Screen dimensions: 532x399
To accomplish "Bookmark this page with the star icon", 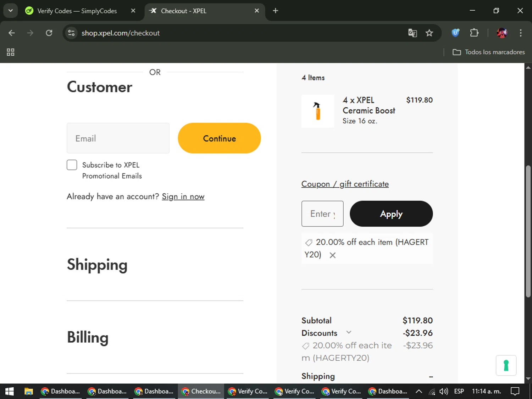I will click(x=429, y=33).
